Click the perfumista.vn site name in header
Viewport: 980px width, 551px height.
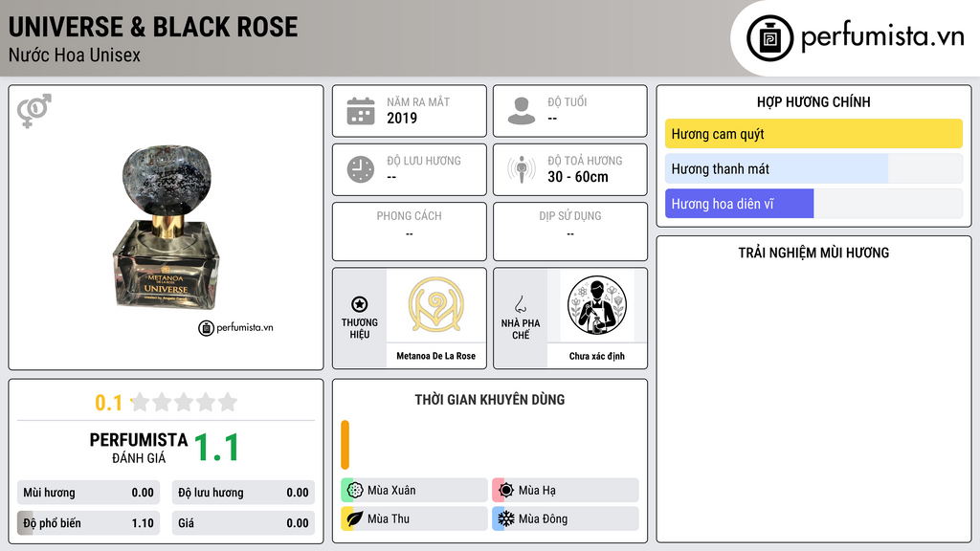882,36
